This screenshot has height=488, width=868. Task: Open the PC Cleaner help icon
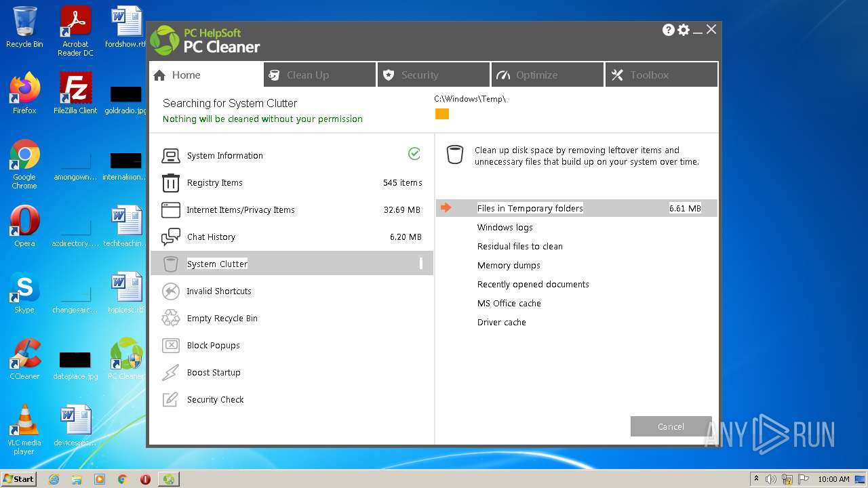click(668, 30)
